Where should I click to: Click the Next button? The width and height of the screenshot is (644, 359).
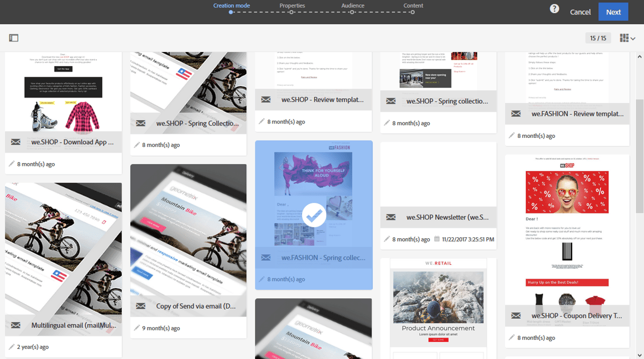point(613,11)
